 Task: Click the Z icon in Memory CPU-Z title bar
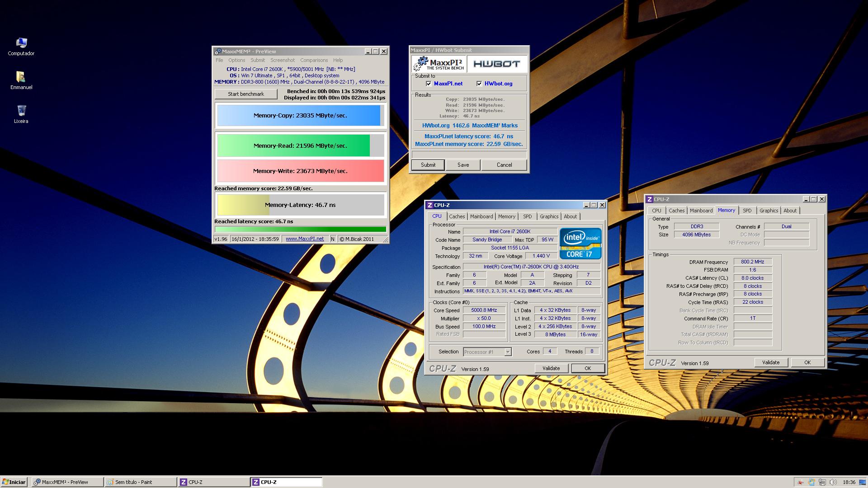pyautogui.click(x=650, y=199)
